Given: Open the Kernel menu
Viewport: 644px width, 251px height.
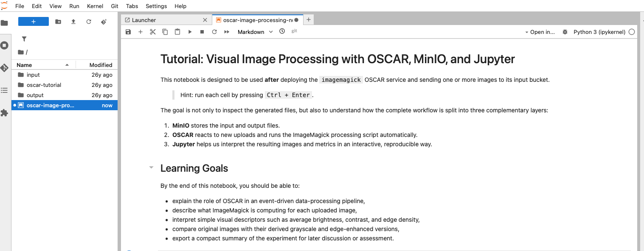Looking at the screenshot, I should click(95, 6).
